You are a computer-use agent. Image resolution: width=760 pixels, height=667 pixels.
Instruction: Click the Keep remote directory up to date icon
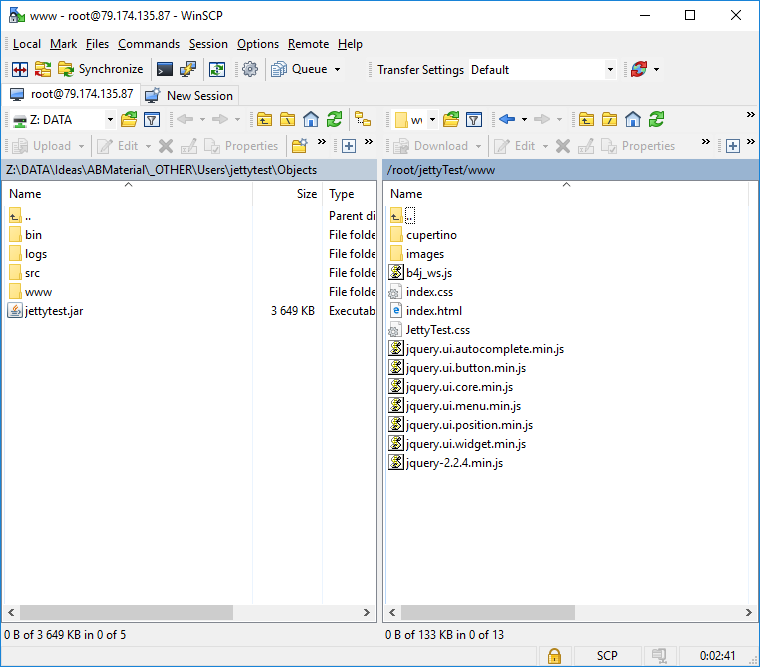217,69
